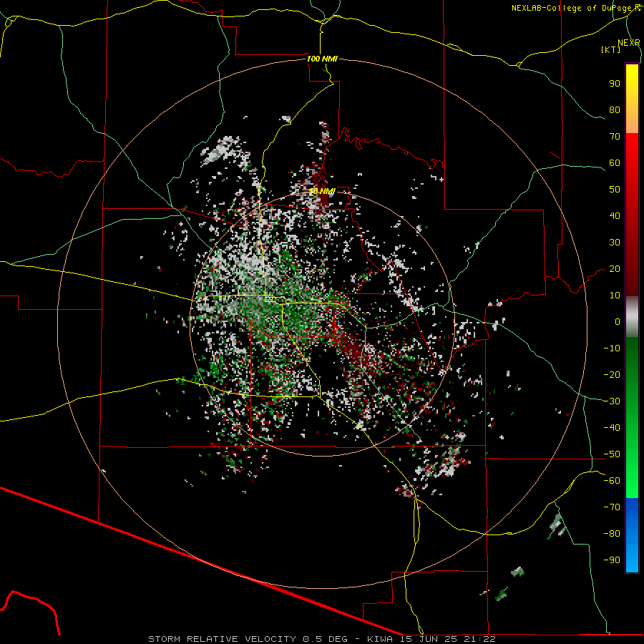Click the yellow top segment of the color bar

pyautogui.click(x=632, y=99)
